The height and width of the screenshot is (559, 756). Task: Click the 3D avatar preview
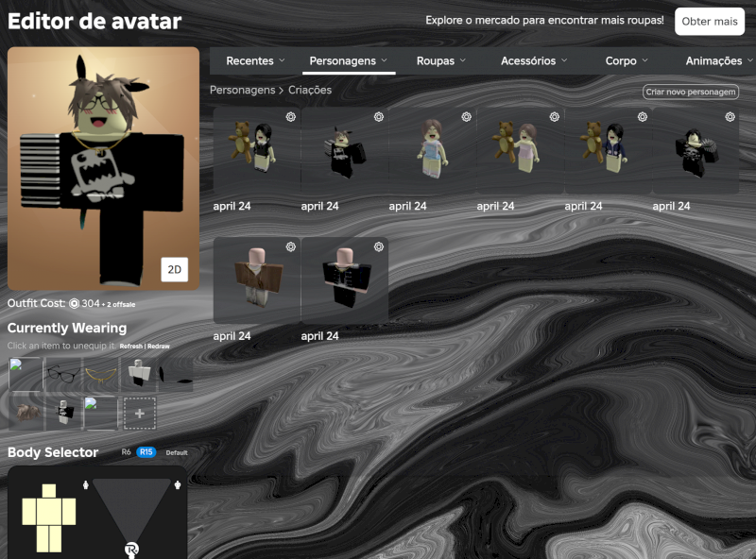[103, 168]
